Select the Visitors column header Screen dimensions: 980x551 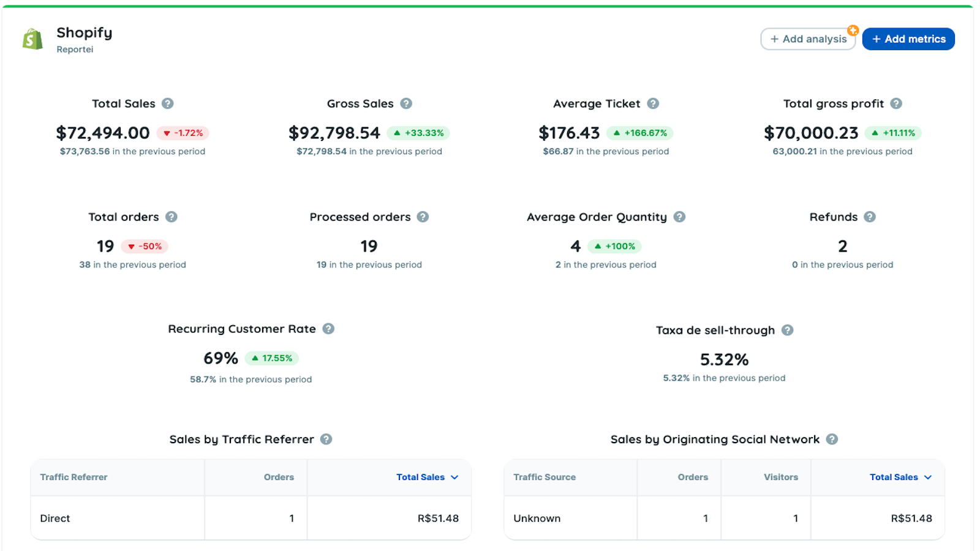[781, 477]
